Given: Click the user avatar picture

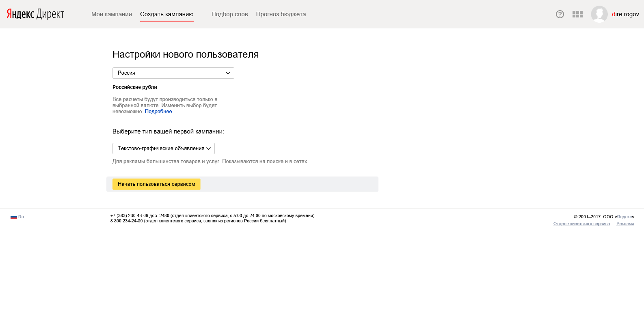Looking at the screenshot, I should tap(599, 14).
